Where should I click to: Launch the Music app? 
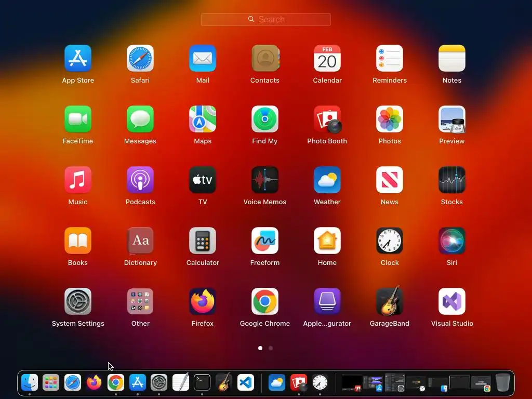(x=78, y=179)
